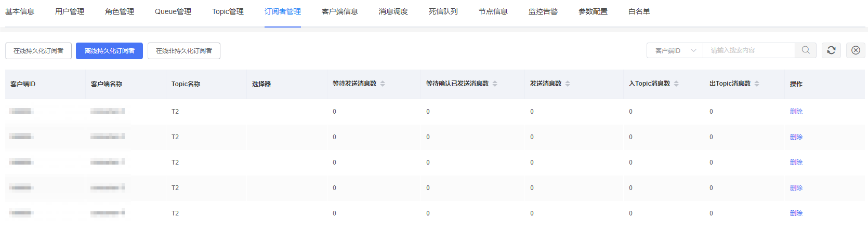Viewport: 868px width, 230px height.
Task: Sort by 发送消息数 column arrows
Action: (x=568, y=84)
